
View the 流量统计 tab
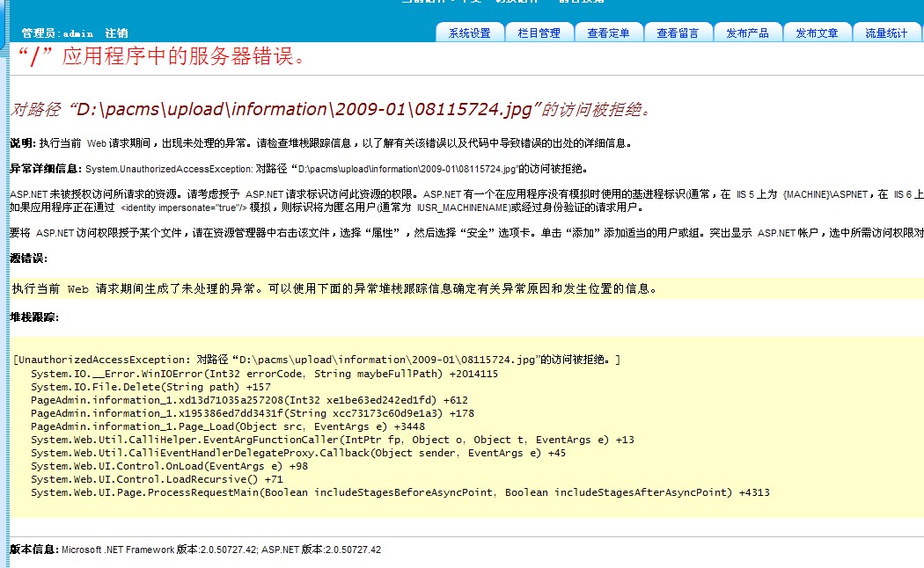[x=885, y=33]
